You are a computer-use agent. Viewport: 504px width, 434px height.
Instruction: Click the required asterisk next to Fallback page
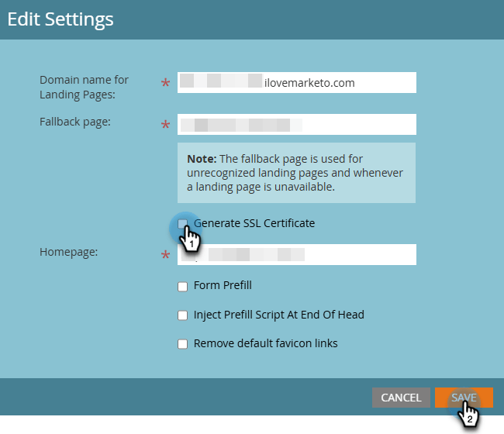(x=165, y=126)
